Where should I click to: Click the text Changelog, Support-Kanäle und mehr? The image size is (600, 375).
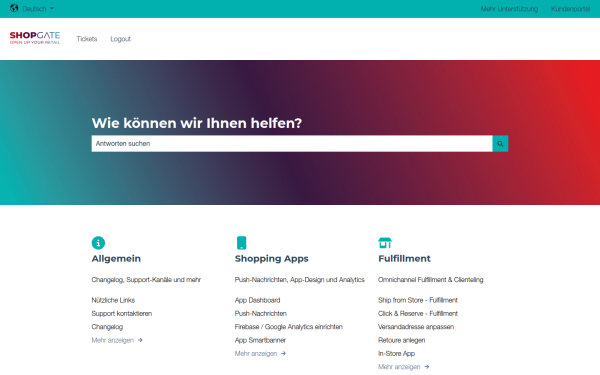[x=146, y=280]
